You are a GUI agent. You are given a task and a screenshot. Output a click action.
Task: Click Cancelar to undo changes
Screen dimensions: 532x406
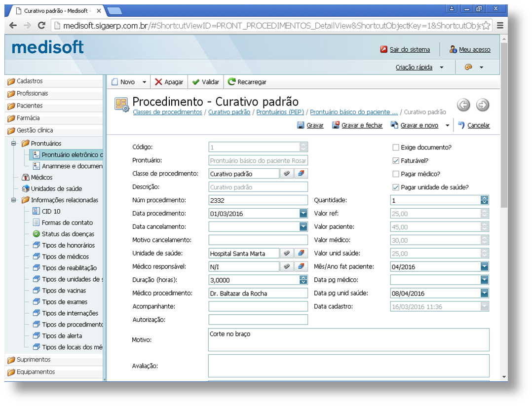474,125
